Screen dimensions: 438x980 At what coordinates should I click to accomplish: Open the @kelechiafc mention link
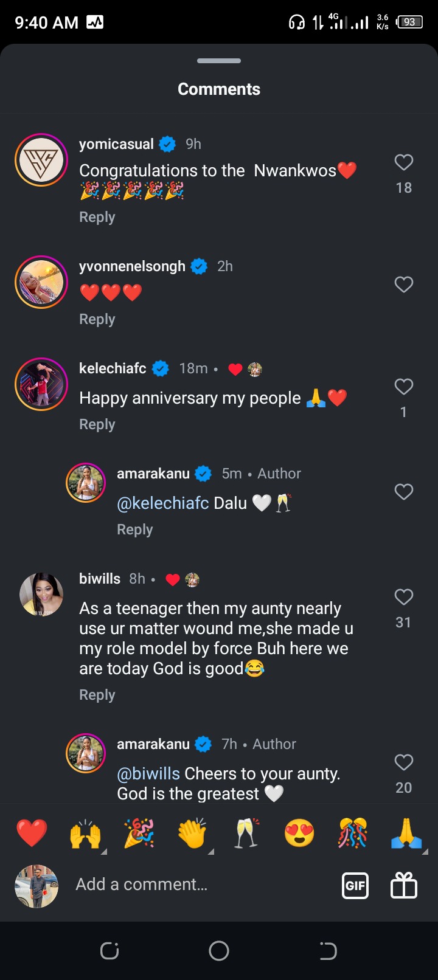tap(163, 503)
